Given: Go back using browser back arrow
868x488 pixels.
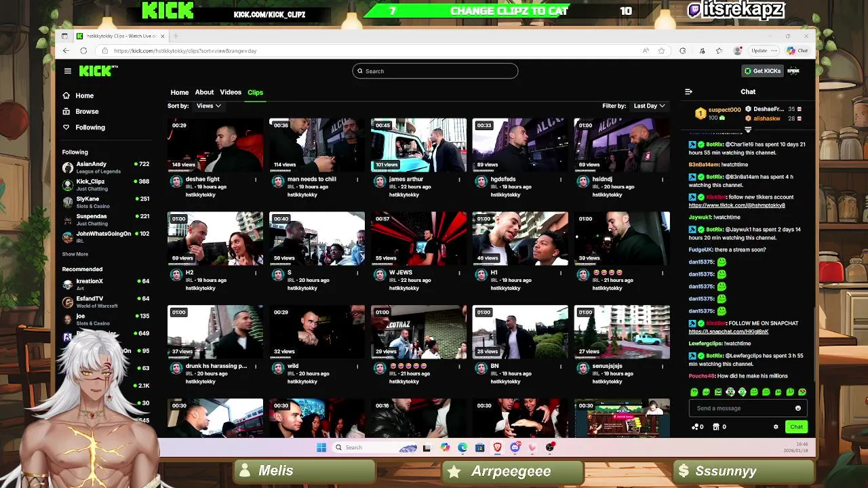Looking at the screenshot, I should pos(66,51).
